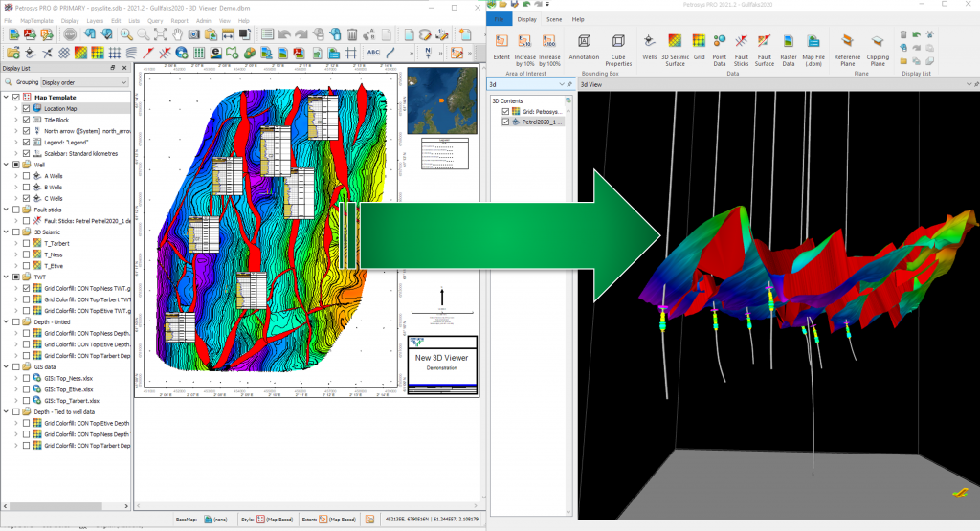Collapse the Map Template tree node
This screenshot has height=531, width=980.
(7, 97)
